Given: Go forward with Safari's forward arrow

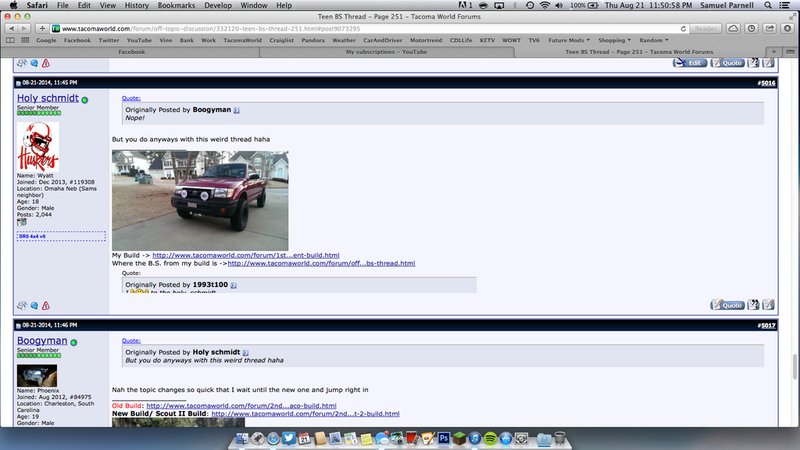Looking at the screenshot, I should [23, 29].
